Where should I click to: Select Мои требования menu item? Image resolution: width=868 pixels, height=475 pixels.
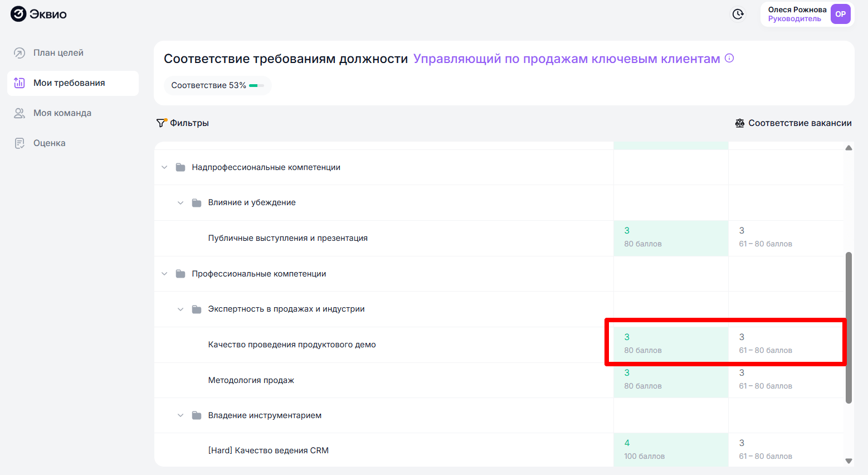[73, 83]
